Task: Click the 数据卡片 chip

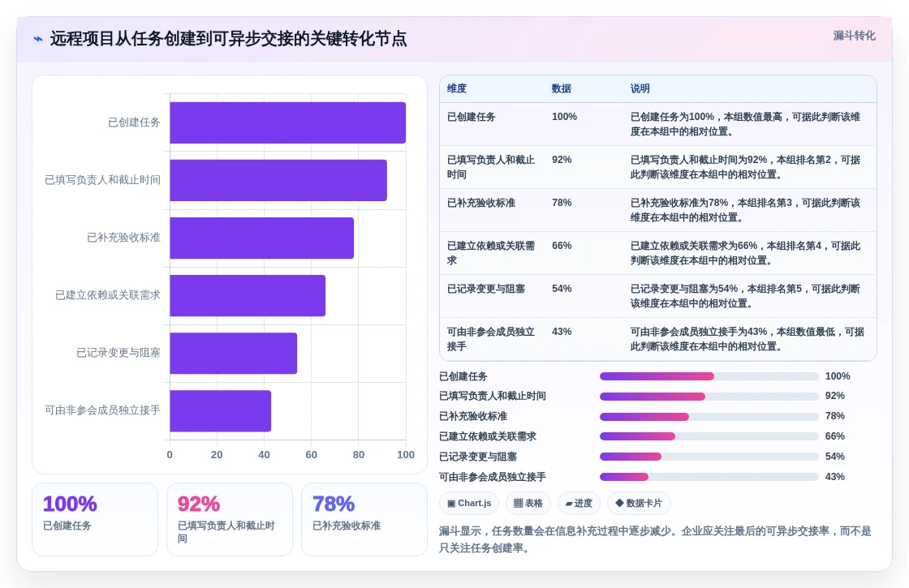Action: click(638, 503)
